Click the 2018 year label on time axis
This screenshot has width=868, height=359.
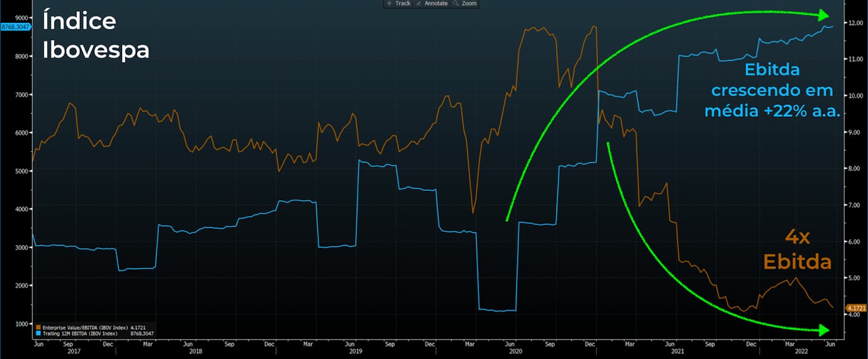coord(196,351)
